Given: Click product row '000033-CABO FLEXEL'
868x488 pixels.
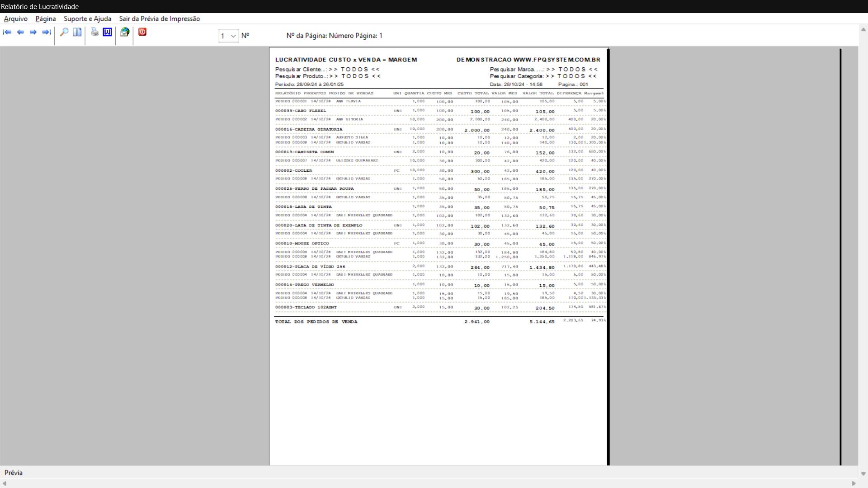Looking at the screenshot, I should [440, 111].
